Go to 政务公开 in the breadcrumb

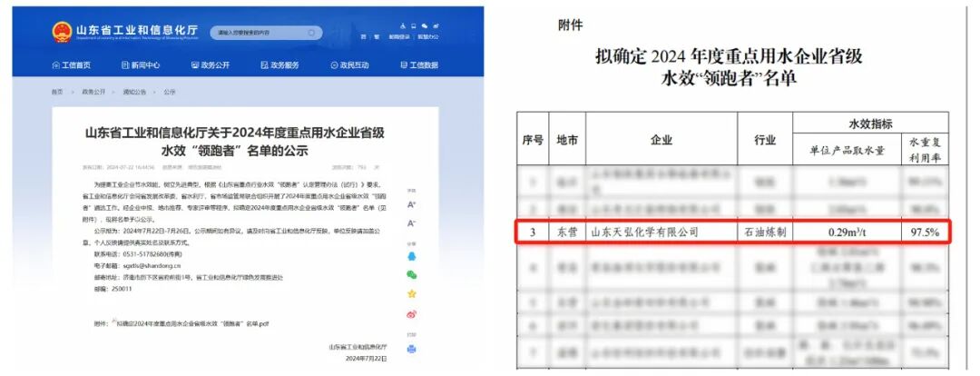pyautogui.click(x=93, y=92)
